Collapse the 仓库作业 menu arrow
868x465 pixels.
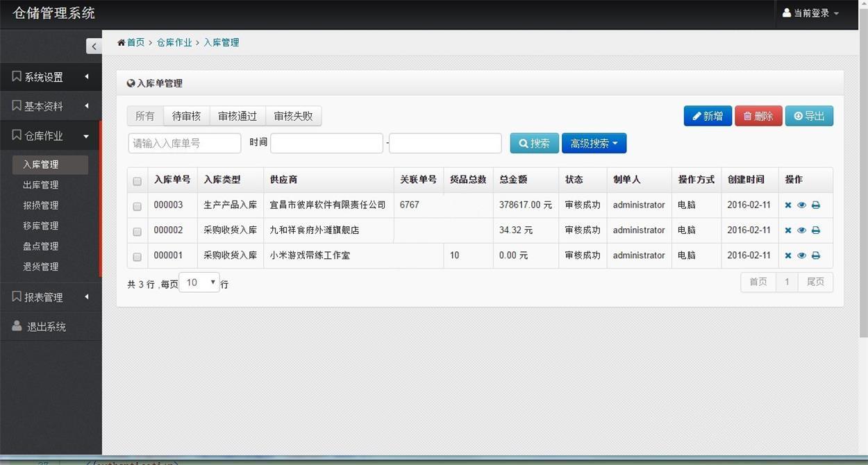tap(86, 136)
